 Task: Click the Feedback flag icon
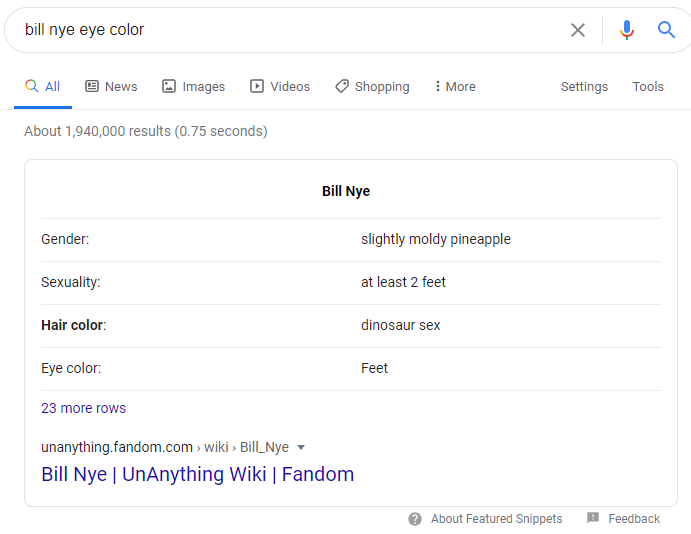tap(593, 518)
